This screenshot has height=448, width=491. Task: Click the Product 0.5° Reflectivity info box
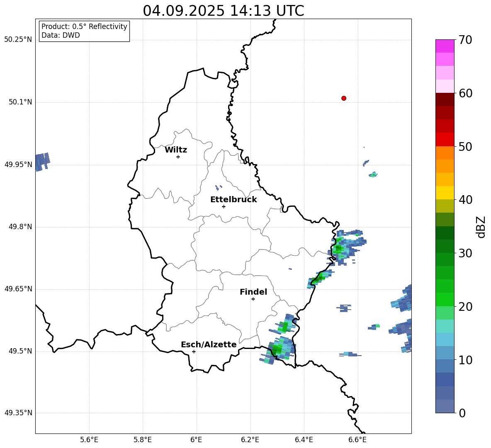[84, 31]
